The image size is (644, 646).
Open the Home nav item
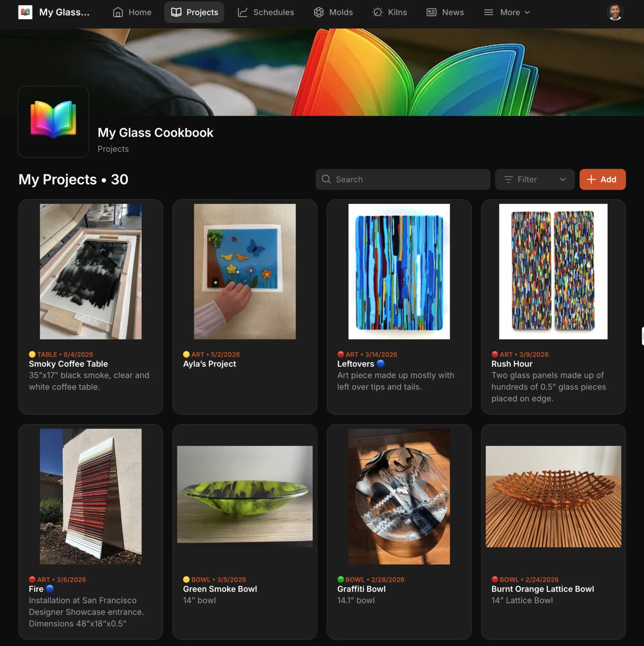pyautogui.click(x=132, y=12)
